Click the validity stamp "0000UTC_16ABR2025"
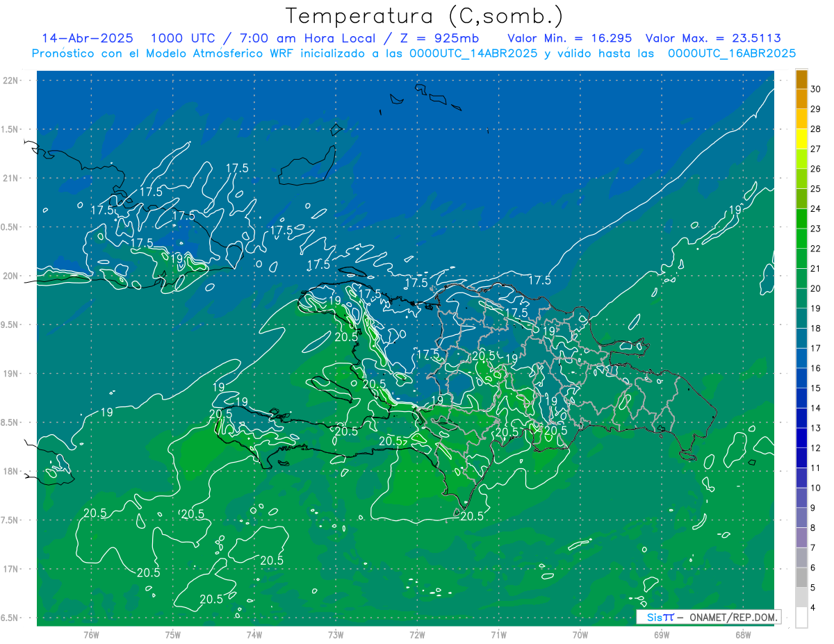 [731, 53]
